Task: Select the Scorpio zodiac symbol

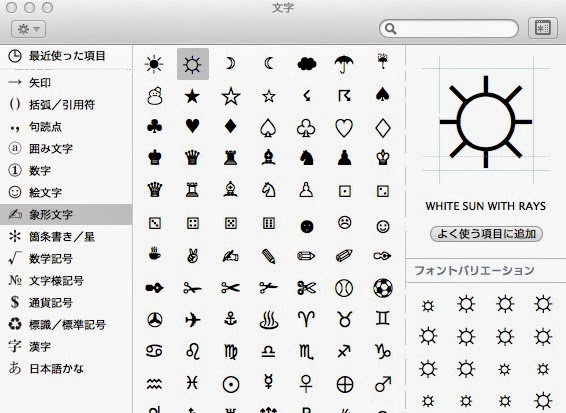Action: pos(306,351)
